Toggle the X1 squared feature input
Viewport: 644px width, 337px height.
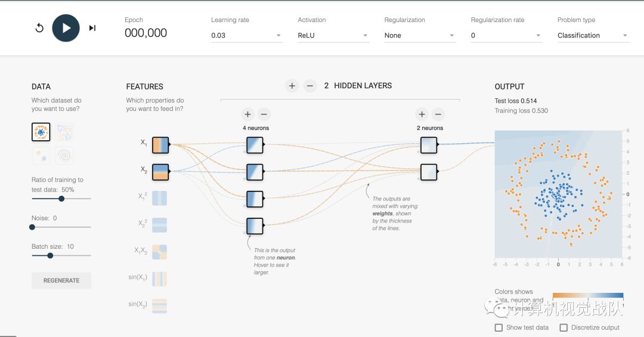(x=159, y=198)
